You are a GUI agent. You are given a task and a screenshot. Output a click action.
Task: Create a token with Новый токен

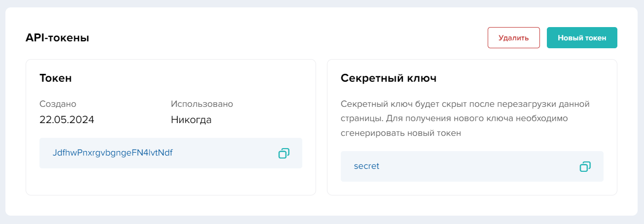click(582, 38)
